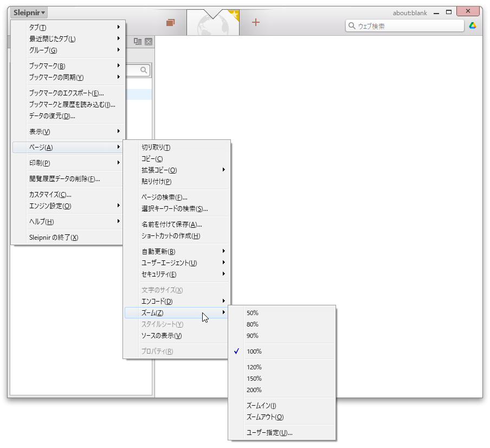Open the Sleipnir main menu button
This screenshot has height=448, width=490.
29,12
